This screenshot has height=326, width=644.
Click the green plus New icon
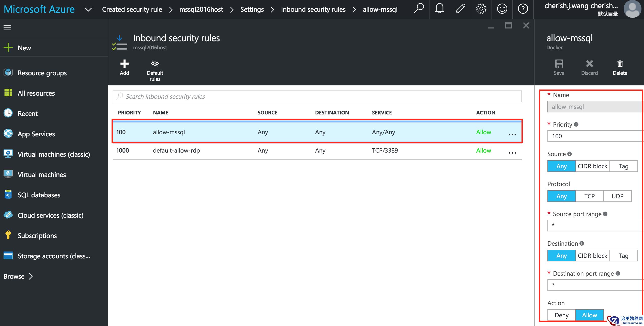tap(8, 48)
